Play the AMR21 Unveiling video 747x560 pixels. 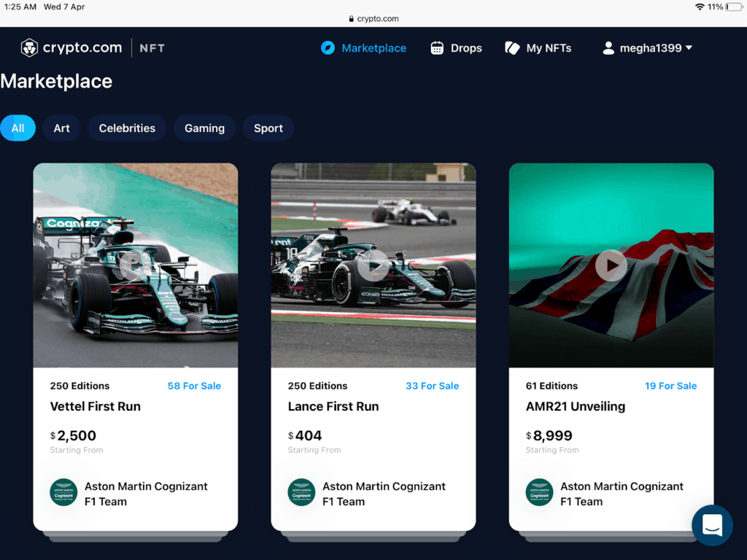[x=611, y=265]
